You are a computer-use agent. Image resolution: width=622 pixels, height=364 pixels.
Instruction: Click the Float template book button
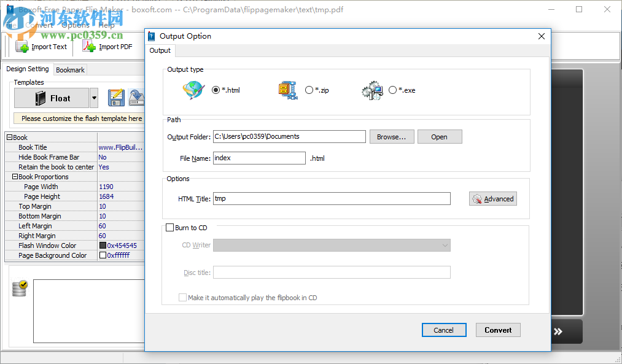click(52, 98)
